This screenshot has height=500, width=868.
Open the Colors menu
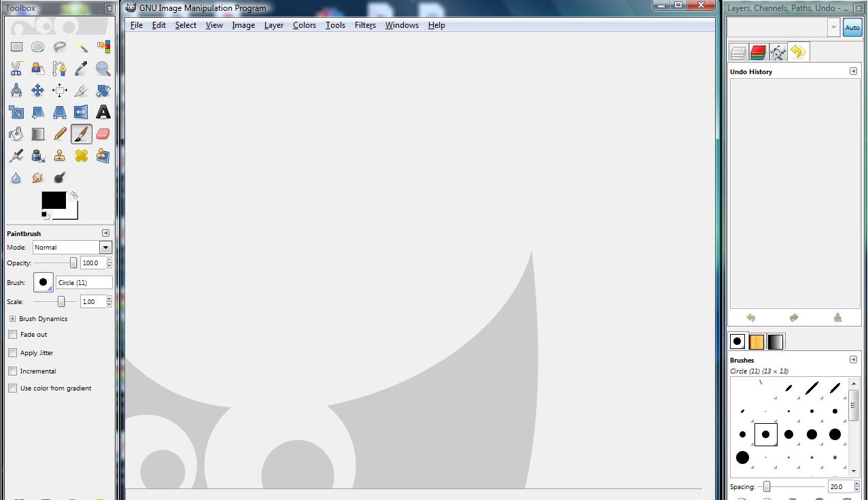click(x=304, y=25)
